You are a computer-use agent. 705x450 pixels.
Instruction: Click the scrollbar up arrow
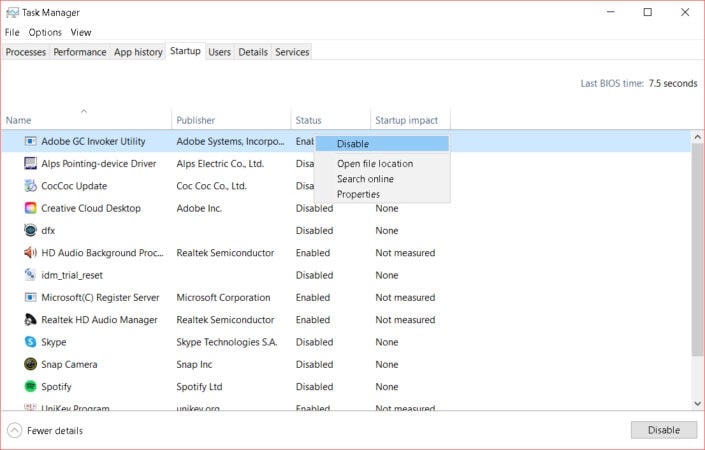(697, 137)
